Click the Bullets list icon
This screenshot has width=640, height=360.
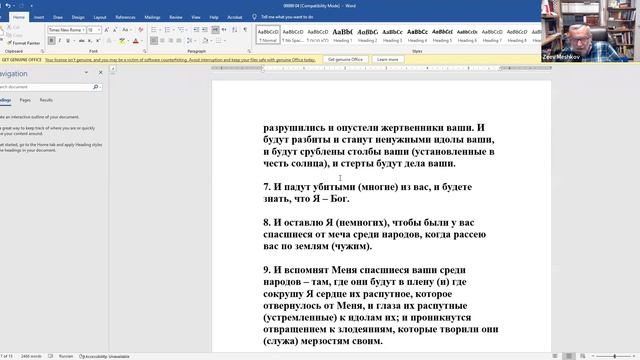click(153, 30)
